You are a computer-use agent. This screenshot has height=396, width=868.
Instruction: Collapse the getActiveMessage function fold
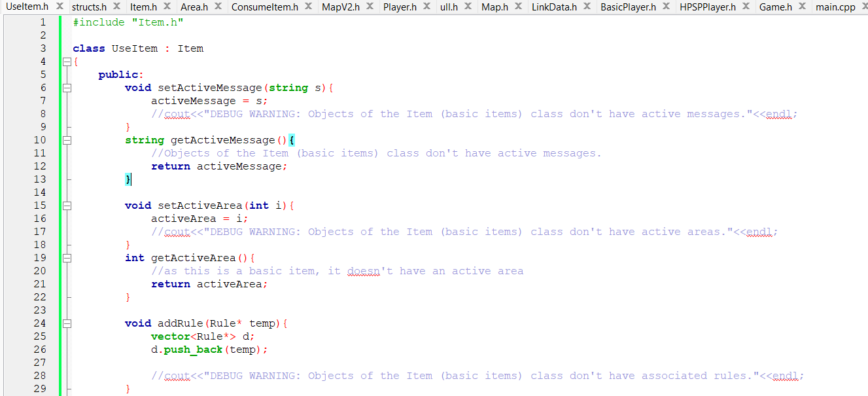point(67,139)
